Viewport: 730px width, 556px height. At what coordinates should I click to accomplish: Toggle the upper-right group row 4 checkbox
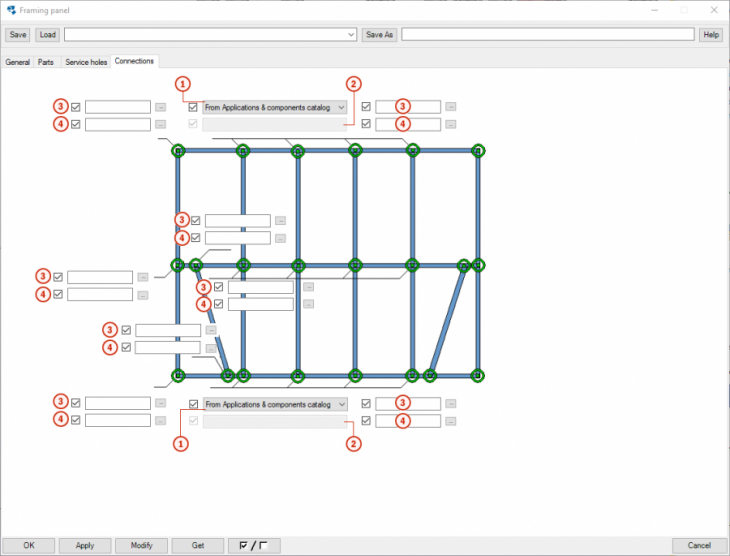[366, 124]
